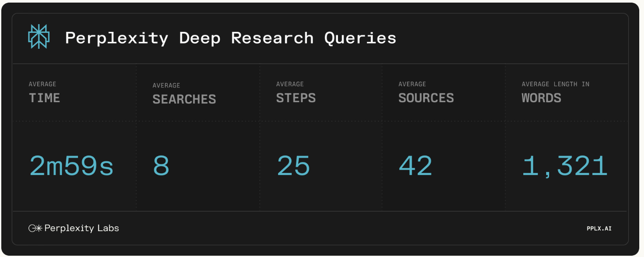Select the average sources value 42

[x=415, y=166]
